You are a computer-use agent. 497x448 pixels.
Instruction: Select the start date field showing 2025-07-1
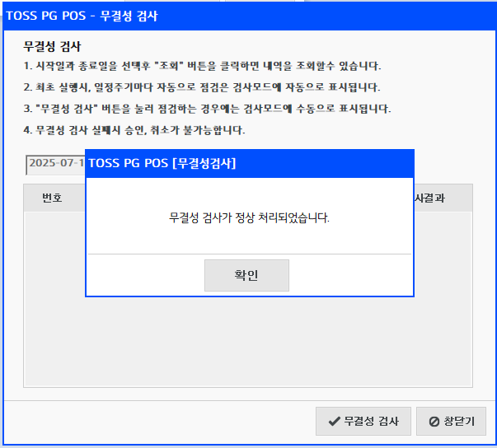coord(55,165)
